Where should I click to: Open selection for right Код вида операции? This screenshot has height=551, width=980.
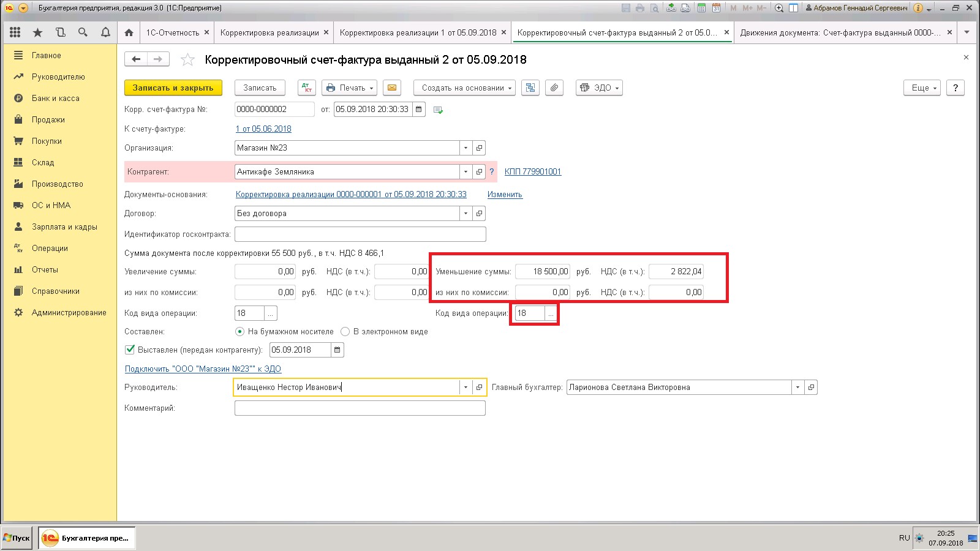[x=551, y=313]
